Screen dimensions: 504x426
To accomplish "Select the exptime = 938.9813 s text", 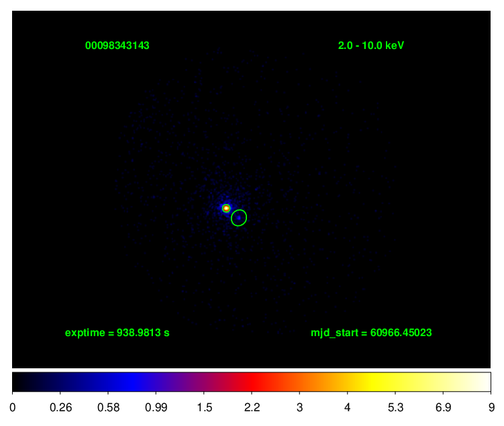I will tap(117, 333).
